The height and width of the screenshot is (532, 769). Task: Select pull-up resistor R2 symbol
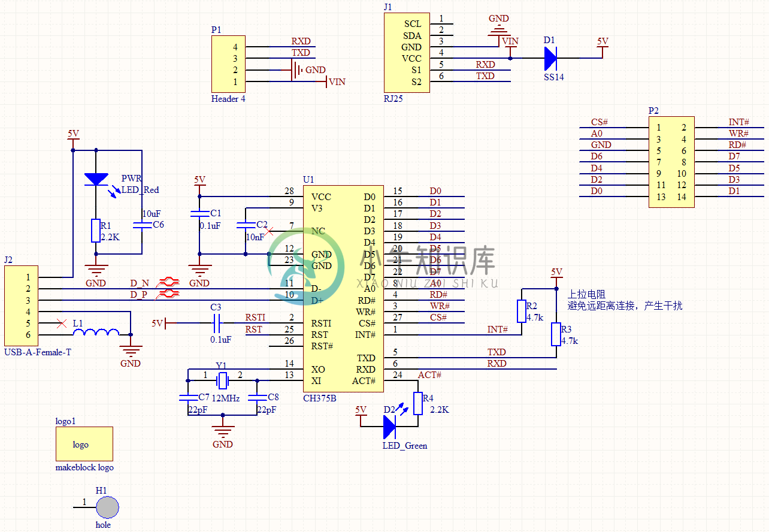click(x=522, y=312)
